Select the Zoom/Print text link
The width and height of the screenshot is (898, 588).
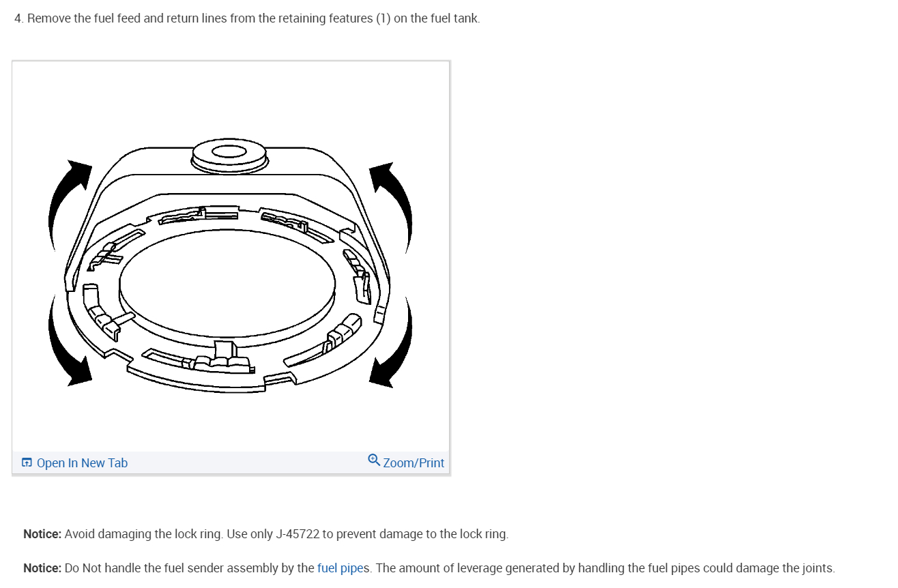click(414, 462)
